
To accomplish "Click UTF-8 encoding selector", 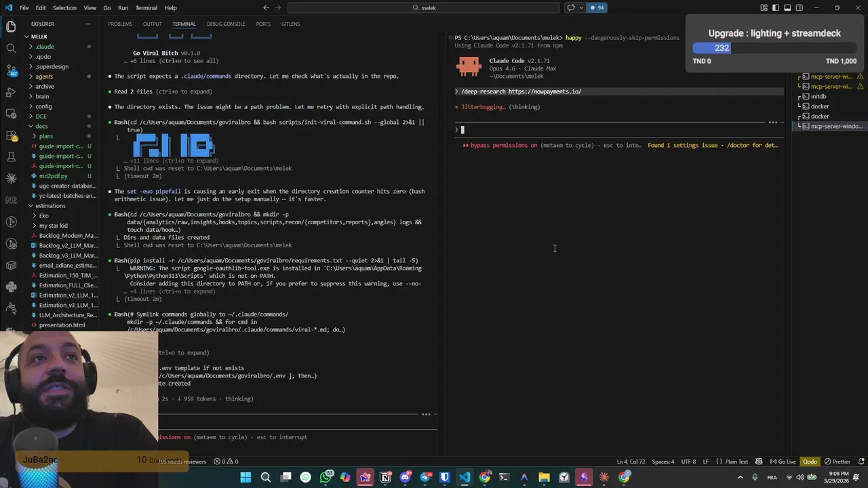I will click(688, 462).
